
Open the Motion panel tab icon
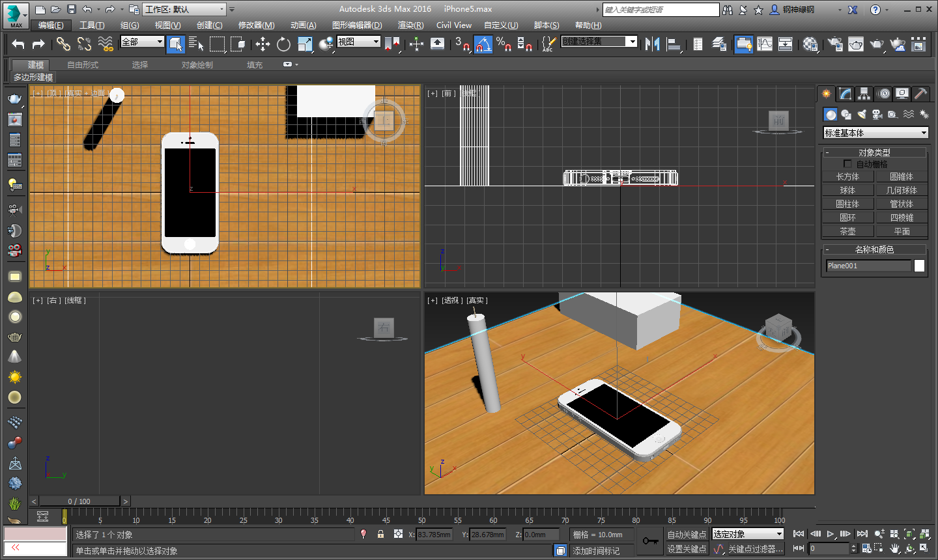883,94
